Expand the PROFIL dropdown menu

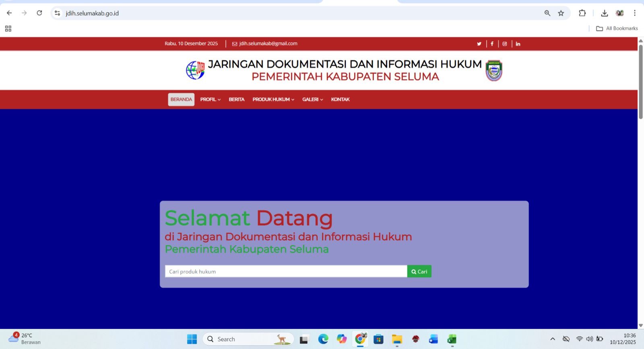(x=210, y=100)
